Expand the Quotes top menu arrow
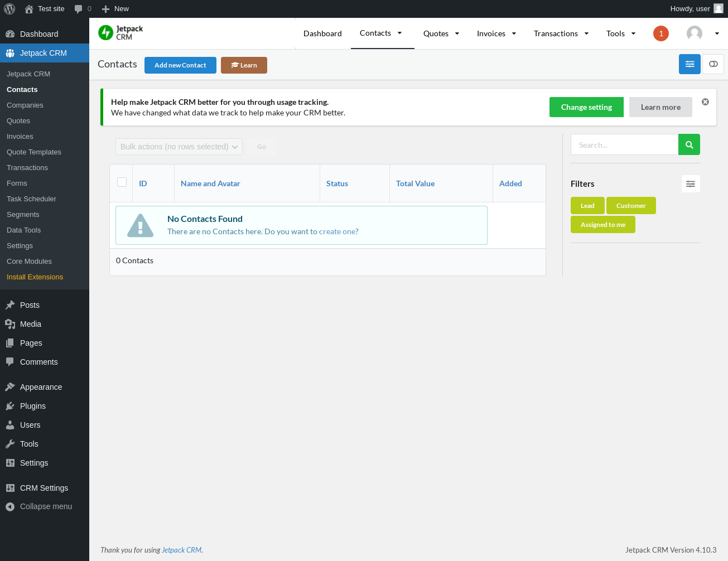The height and width of the screenshot is (561, 728). coord(457,33)
